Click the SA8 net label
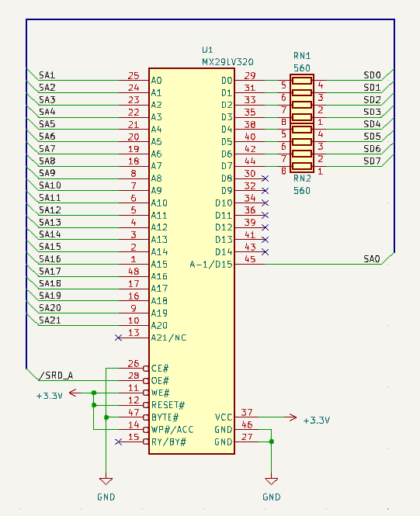 point(47,161)
